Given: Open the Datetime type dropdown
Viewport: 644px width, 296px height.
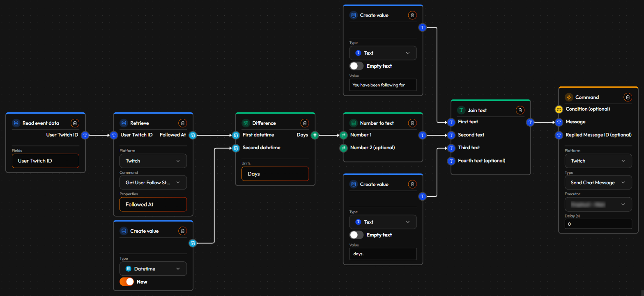Looking at the screenshot, I should click(x=153, y=268).
